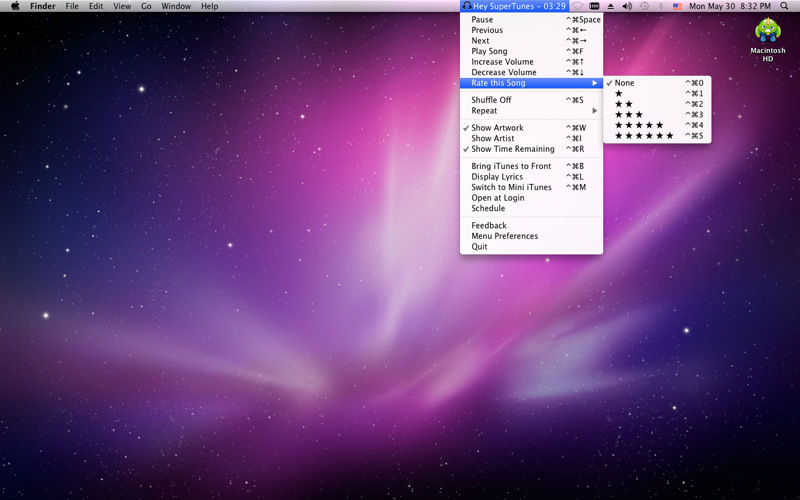Open the Schedule item
Viewport: 800px width, 500px height.
click(x=531, y=208)
